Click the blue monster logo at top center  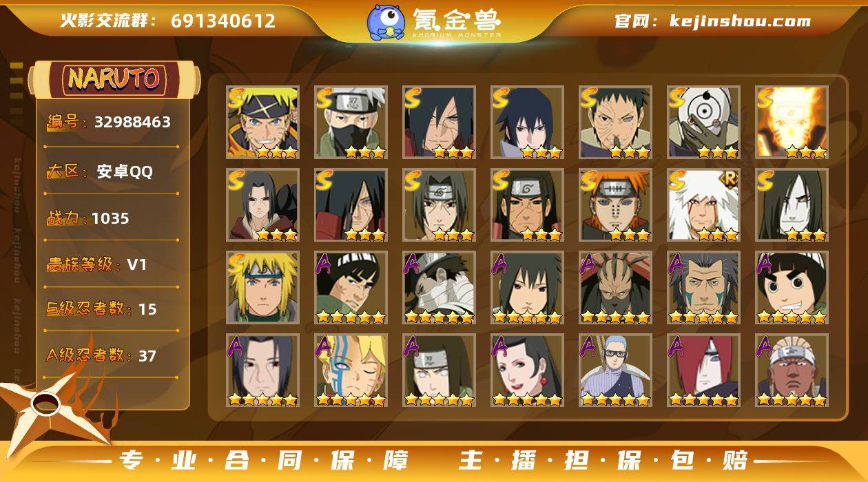[386, 21]
